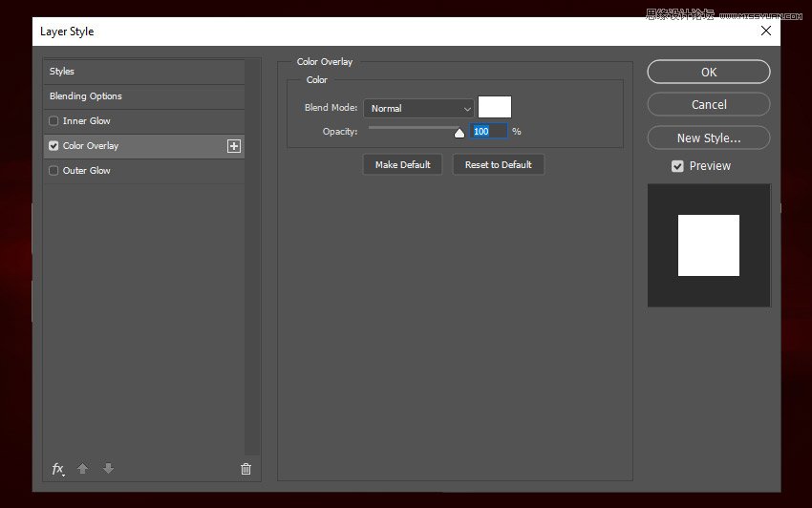812x508 pixels.
Task: Open Blending Options section
Action: point(86,96)
